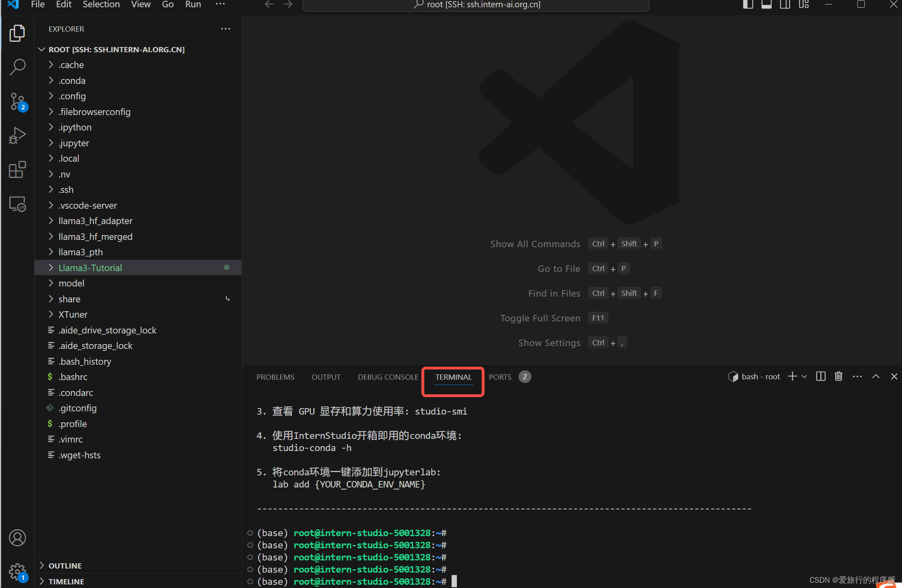
Task: Open the Run menu
Action: click(193, 4)
